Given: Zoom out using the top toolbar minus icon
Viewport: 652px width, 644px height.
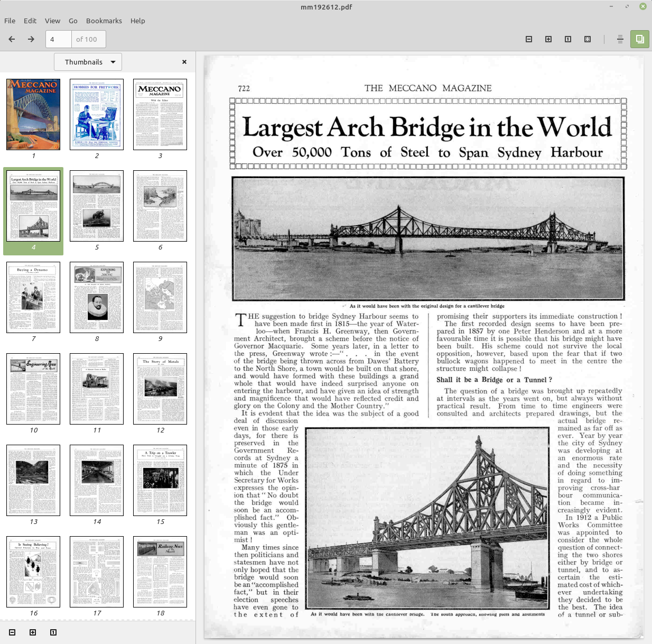Looking at the screenshot, I should click(529, 39).
